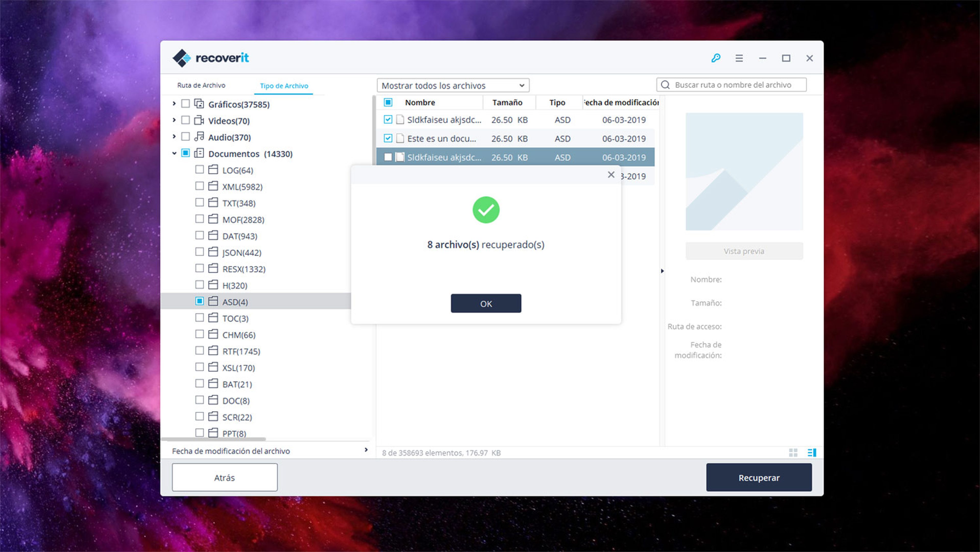Check the Audio(370) checkbox
980x552 pixels.
pos(185,137)
